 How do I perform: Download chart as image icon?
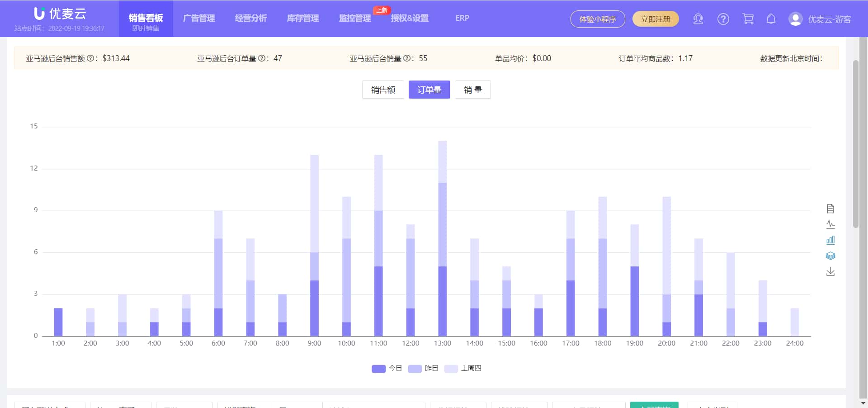point(830,272)
